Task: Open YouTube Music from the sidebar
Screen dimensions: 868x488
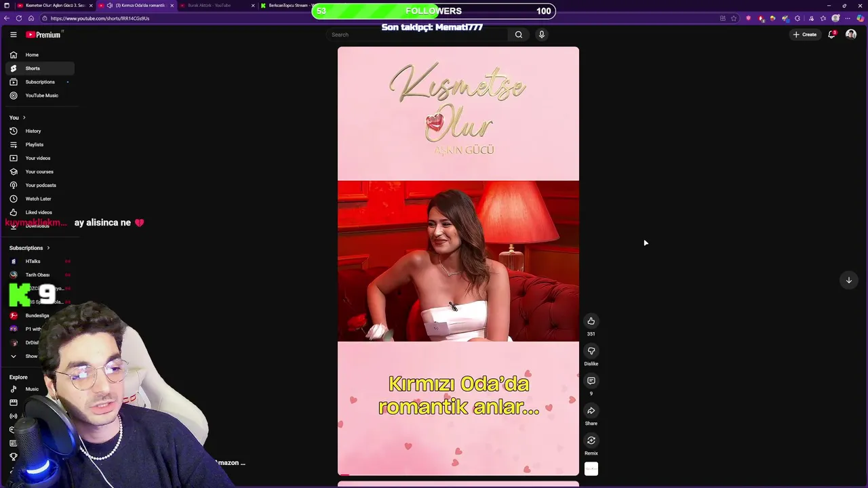Action: pos(40,96)
